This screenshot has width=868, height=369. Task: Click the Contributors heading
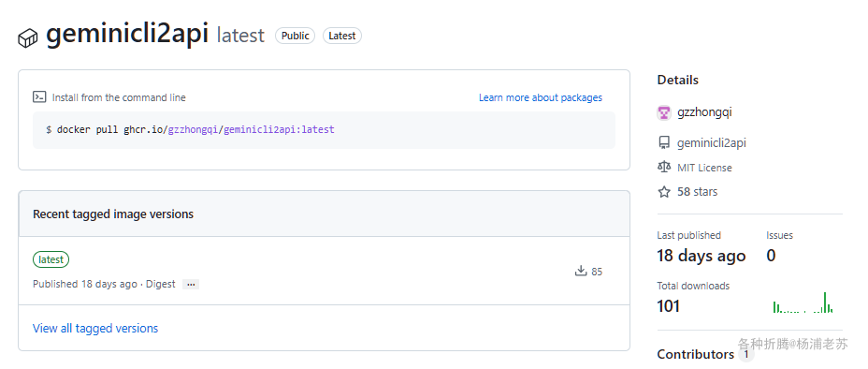click(695, 354)
